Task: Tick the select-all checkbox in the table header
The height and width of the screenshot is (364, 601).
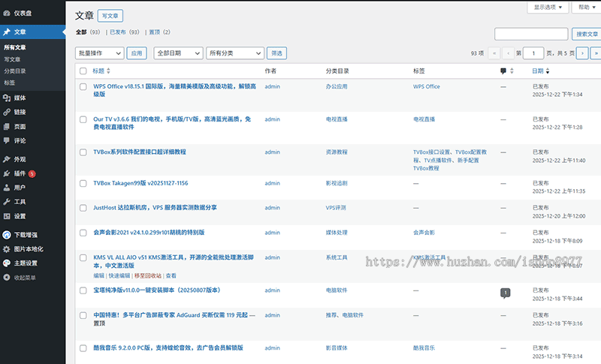Action: coord(83,71)
